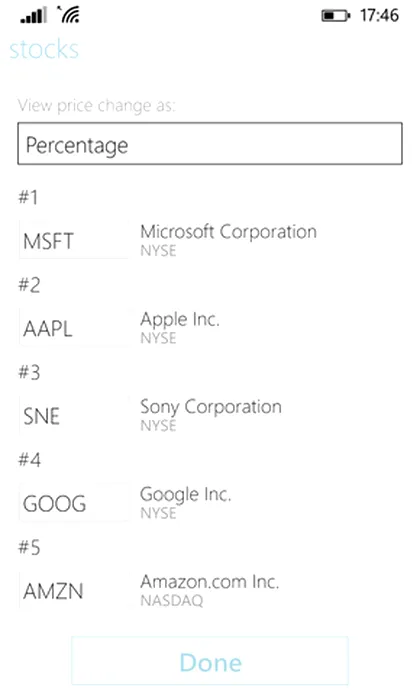The width and height of the screenshot is (420, 700).
Task: Select the Microsoft Corporation company name
Action: pyautogui.click(x=229, y=232)
